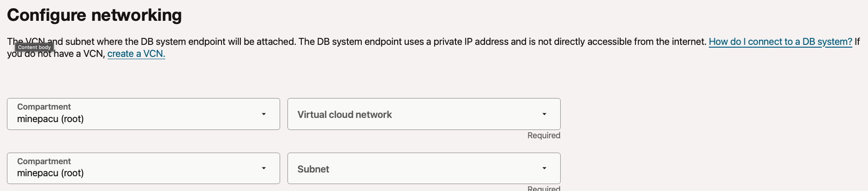The height and width of the screenshot is (191, 868).
Task: Click the caret arrow in Virtual cloud network field
Action: pyautogui.click(x=545, y=114)
